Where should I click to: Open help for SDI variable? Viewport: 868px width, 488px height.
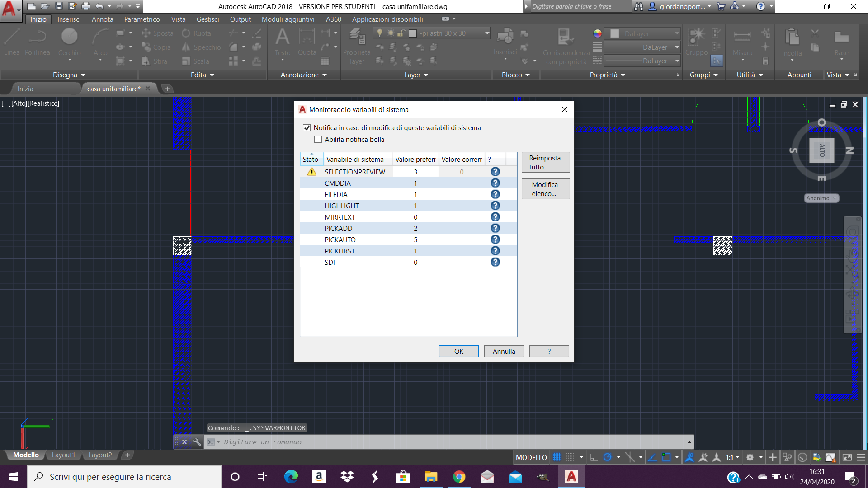click(x=495, y=262)
